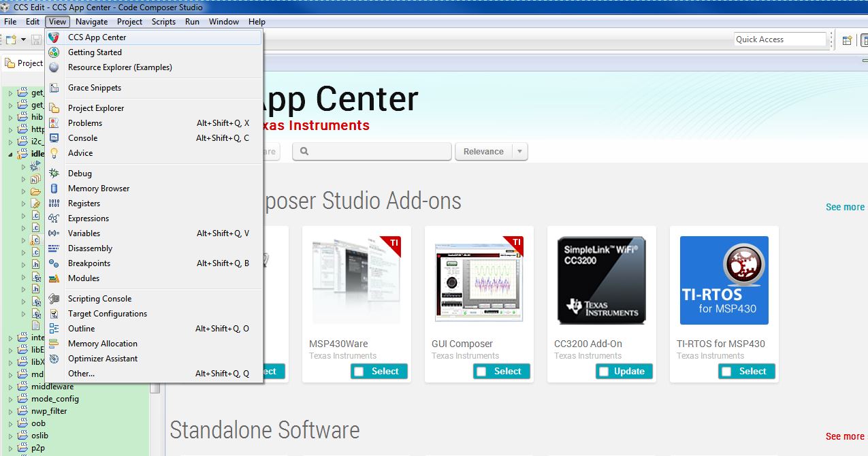Open the New toolbar button dropdown arrow
Viewport: 868px width, 456px height.
(23, 40)
